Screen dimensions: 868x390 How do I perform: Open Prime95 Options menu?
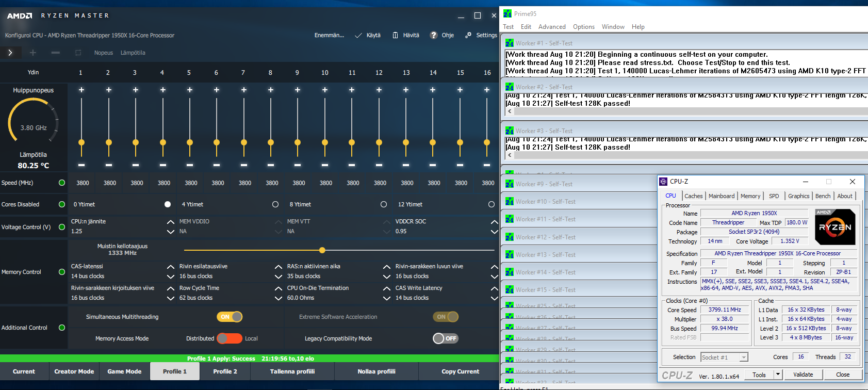[x=584, y=27]
